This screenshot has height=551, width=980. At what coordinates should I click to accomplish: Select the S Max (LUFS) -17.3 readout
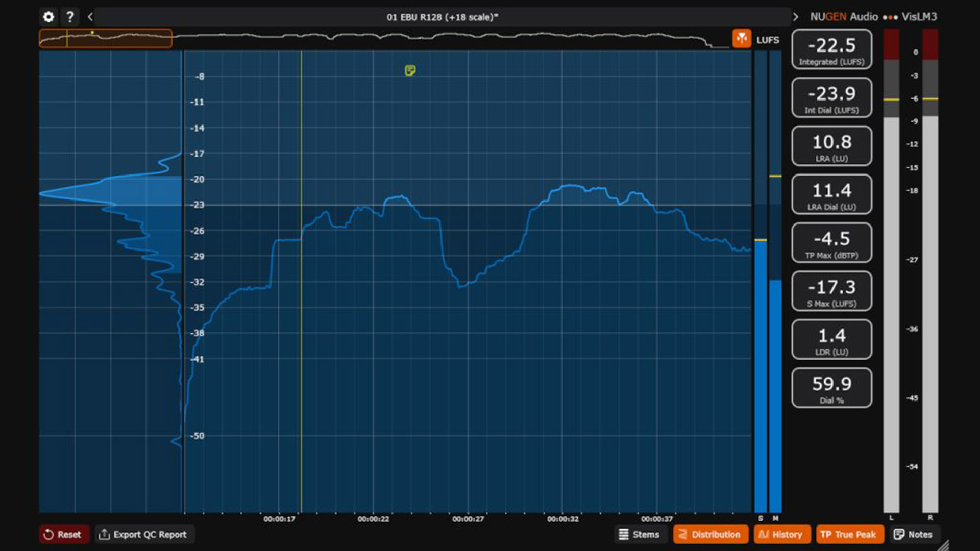point(831,291)
